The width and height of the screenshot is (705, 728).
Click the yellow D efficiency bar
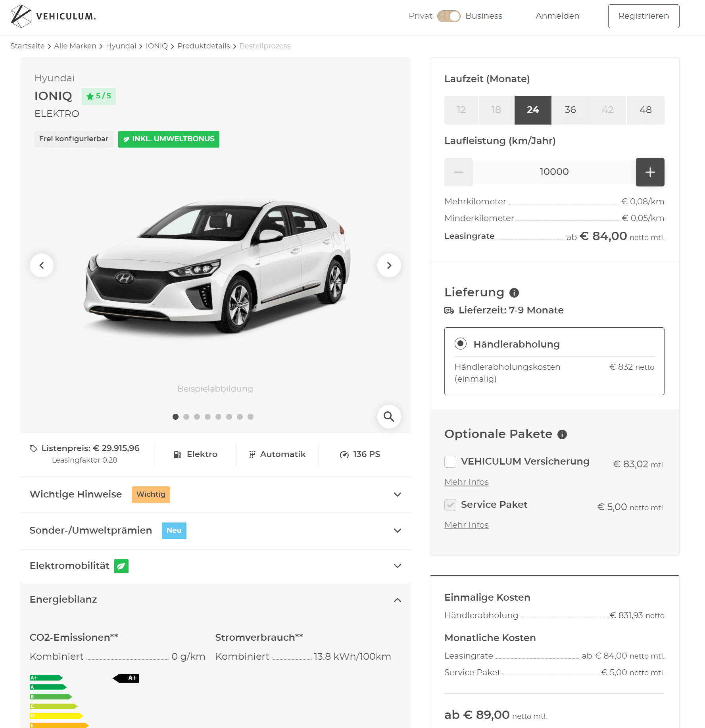tap(56, 716)
